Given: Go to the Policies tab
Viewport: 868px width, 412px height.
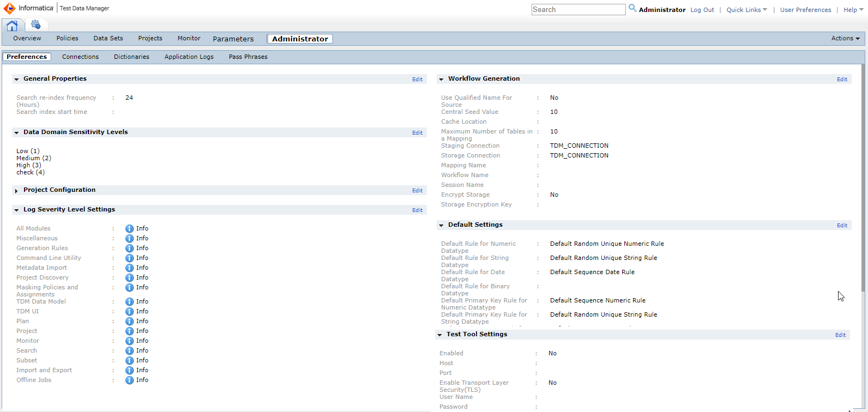Looking at the screenshot, I should click(x=67, y=38).
